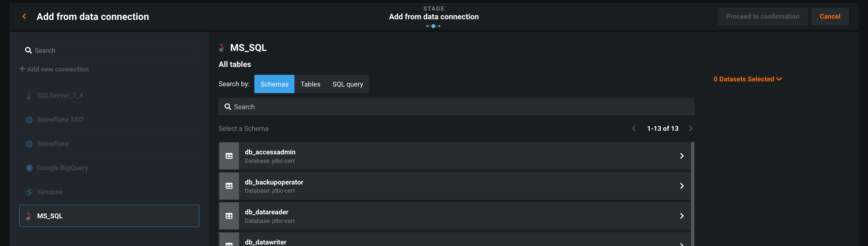Expand the 0 Datasets Selected dropdown
This screenshot has height=246, width=868.
pyautogui.click(x=747, y=79)
